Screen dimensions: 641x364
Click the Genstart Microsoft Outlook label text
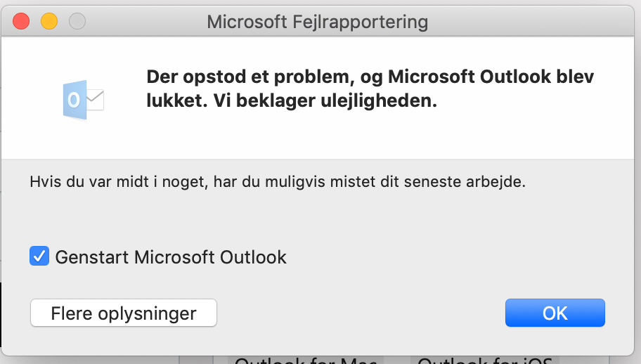(171, 257)
